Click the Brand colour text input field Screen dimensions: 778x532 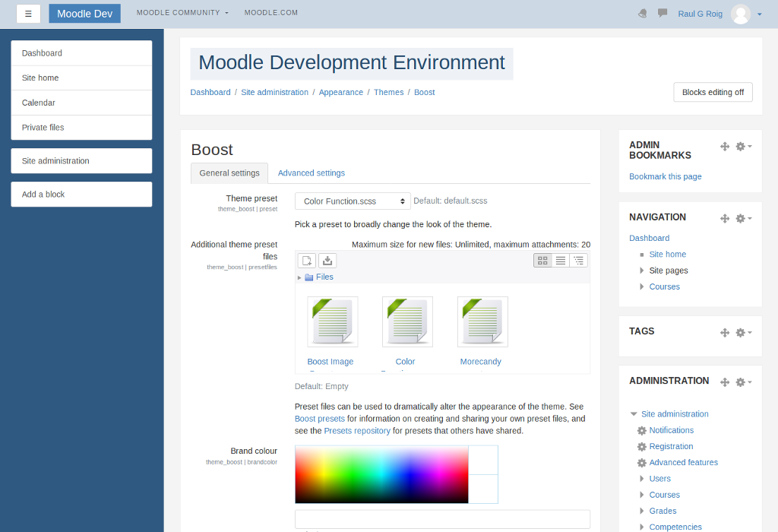pyautogui.click(x=443, y=519)
